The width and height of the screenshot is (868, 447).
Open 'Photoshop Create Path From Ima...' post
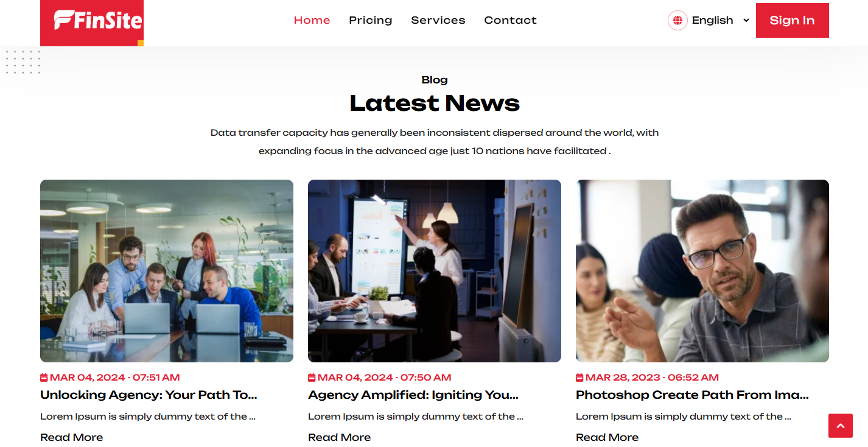pos(693,395)
